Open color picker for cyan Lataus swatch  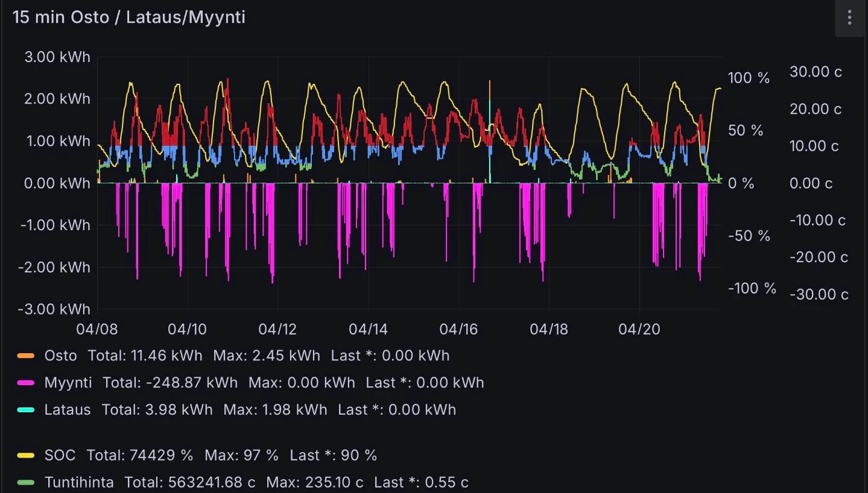click(x=26, y=410)
